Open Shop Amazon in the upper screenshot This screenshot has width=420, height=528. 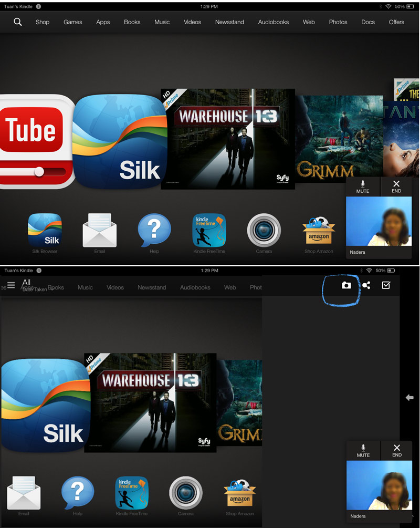point(319,230)
